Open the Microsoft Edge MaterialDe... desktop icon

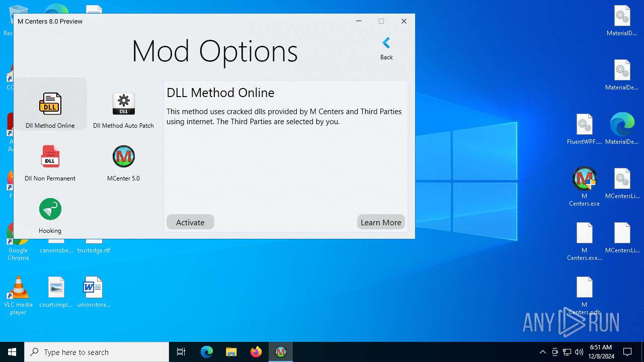[622, 129]
